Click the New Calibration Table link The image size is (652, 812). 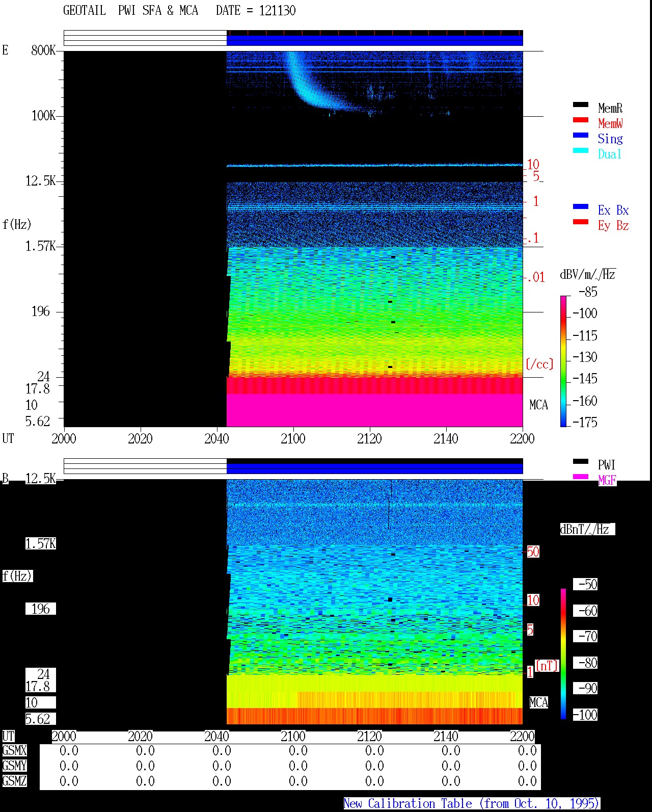pos(472,803)
